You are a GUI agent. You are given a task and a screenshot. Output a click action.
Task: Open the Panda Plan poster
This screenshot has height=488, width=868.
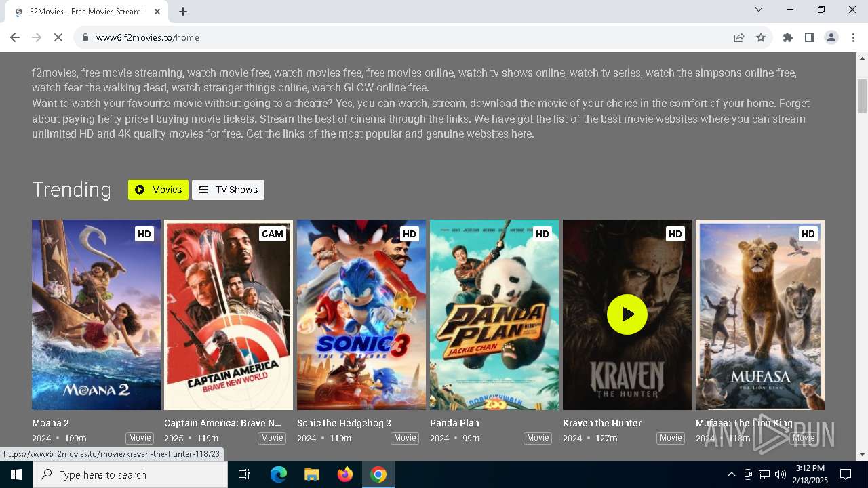[x=494, y=314]
